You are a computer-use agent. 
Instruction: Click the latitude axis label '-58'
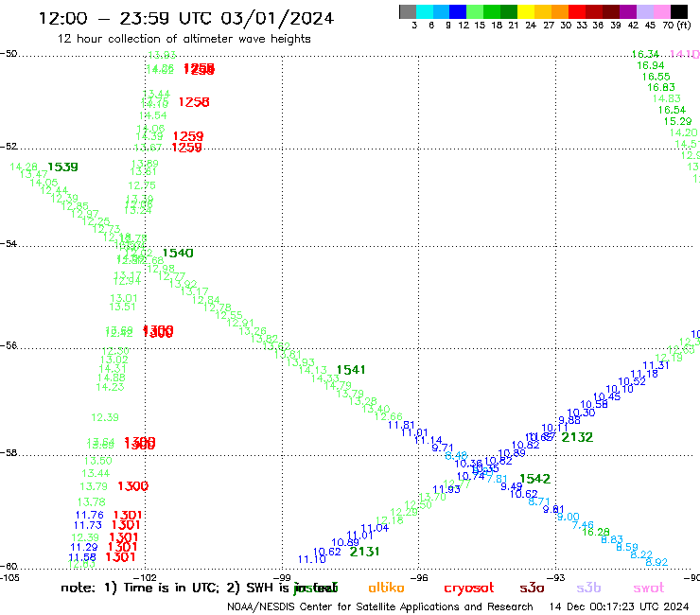pos(9,453)
